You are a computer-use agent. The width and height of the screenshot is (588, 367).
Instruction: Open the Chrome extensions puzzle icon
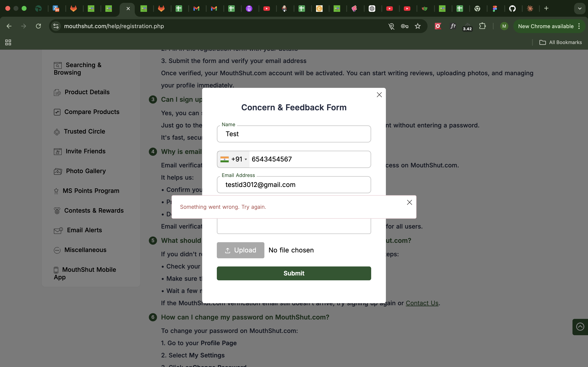click(x=482, y=26)
